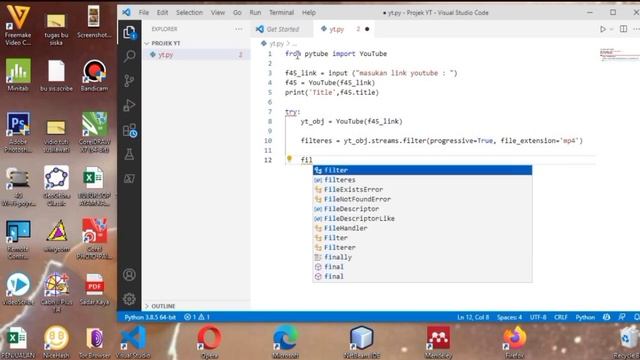Open Tor Browser desktop shortcut
640x360 pixels.
pyautogui.click(x=94, y=342)
